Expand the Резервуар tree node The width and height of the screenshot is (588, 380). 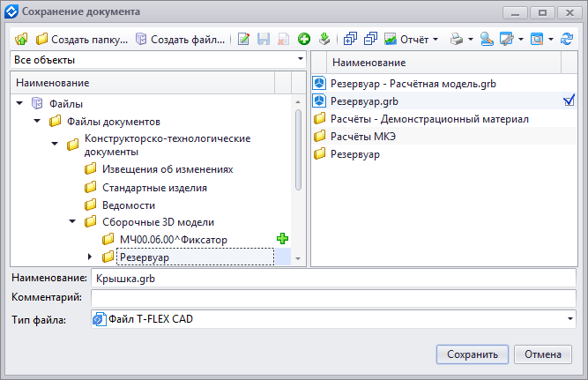pyautogui.click(x=90, y=257)
